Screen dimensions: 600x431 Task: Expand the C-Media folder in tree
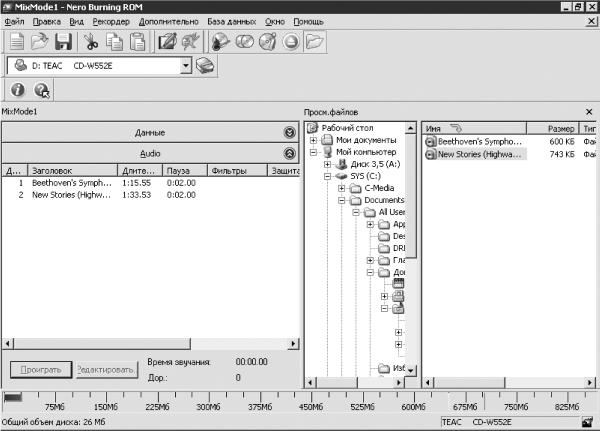tap(342, 188)
